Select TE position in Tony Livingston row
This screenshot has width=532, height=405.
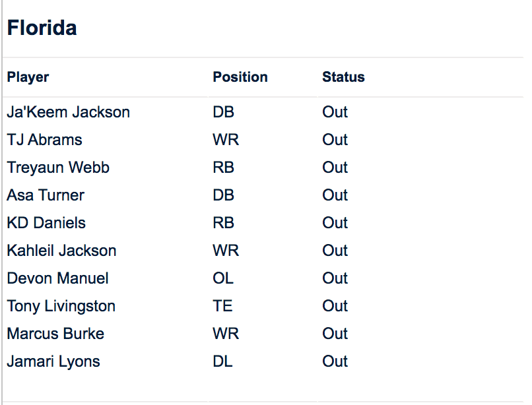click(222, 306)
